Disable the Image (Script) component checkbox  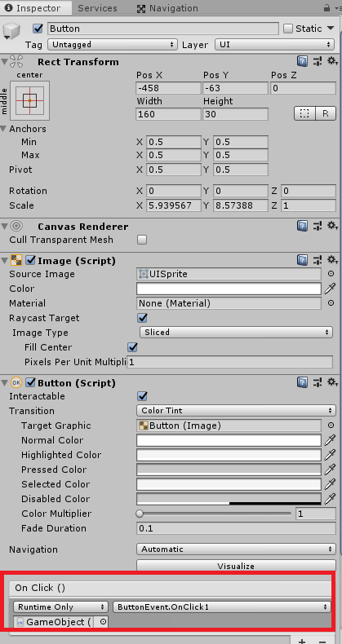[x=30, y=260]
